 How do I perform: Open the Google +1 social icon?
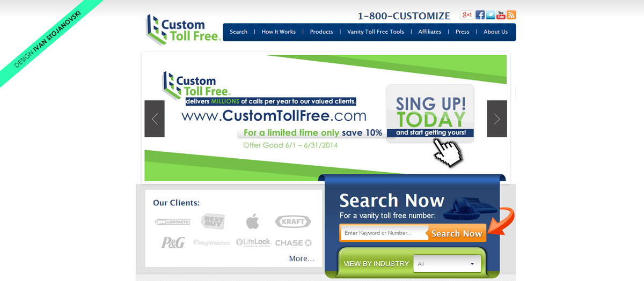click(467, 15)
